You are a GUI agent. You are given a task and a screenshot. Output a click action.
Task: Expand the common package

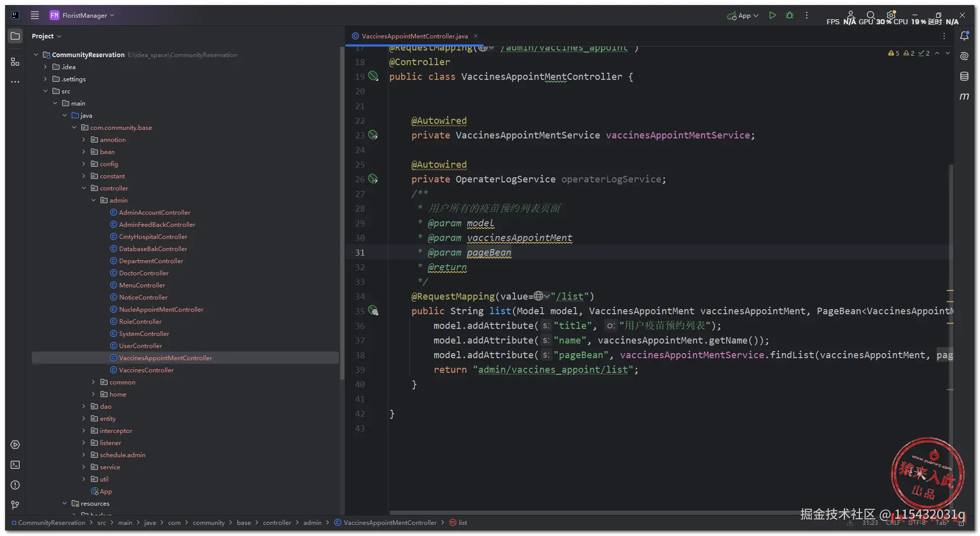tap(93, 382)
